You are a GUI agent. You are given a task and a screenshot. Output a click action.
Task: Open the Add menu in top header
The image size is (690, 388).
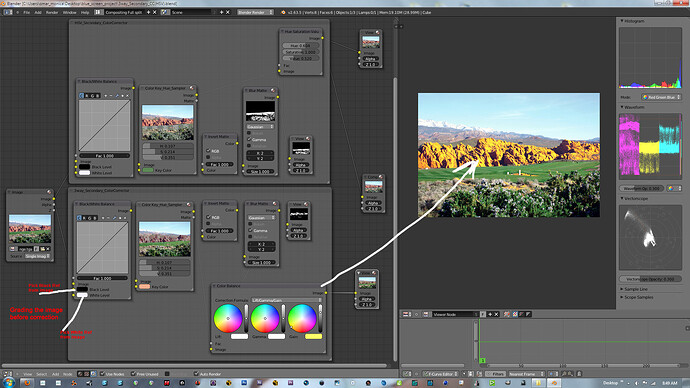[38, 12]
